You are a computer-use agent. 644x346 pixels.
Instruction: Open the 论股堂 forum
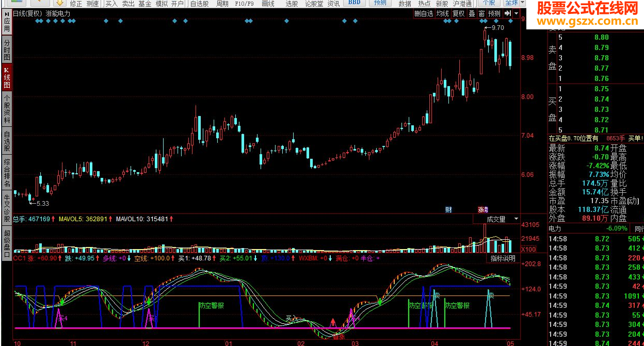click(314, 3)
